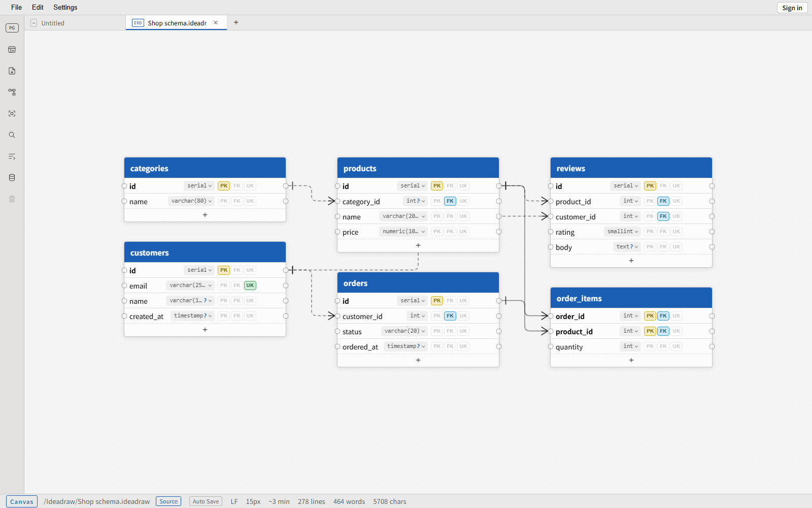Viewport: 812px width, 508px height.
Task: Click the Source view button
Action: point(168,501)
